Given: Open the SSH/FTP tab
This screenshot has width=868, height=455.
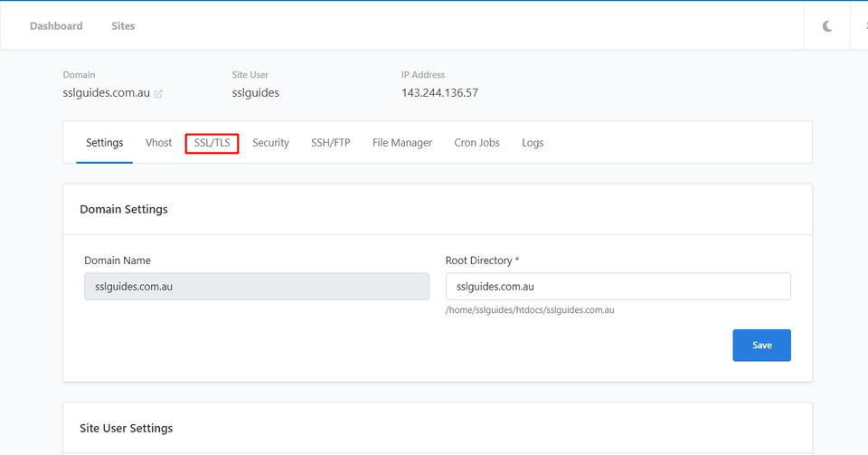Looking at the screenshot, I should click(x=331, y=143).
